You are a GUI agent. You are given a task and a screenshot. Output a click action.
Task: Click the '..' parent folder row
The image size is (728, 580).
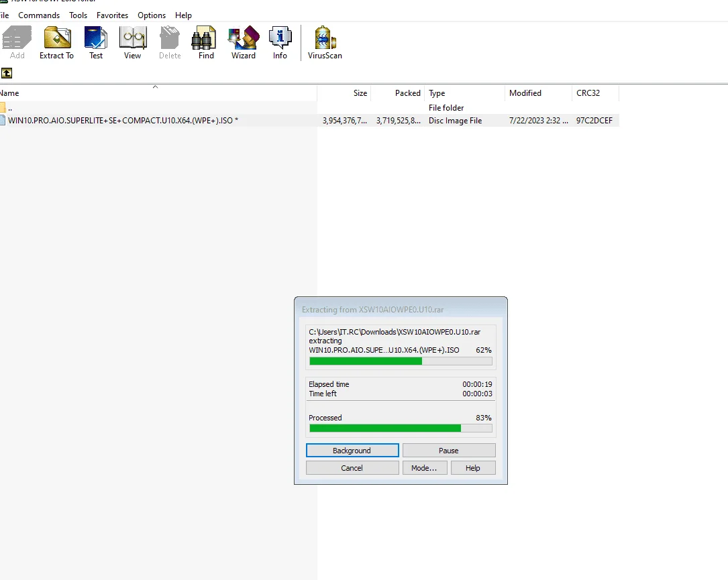(x=309, y=108)
